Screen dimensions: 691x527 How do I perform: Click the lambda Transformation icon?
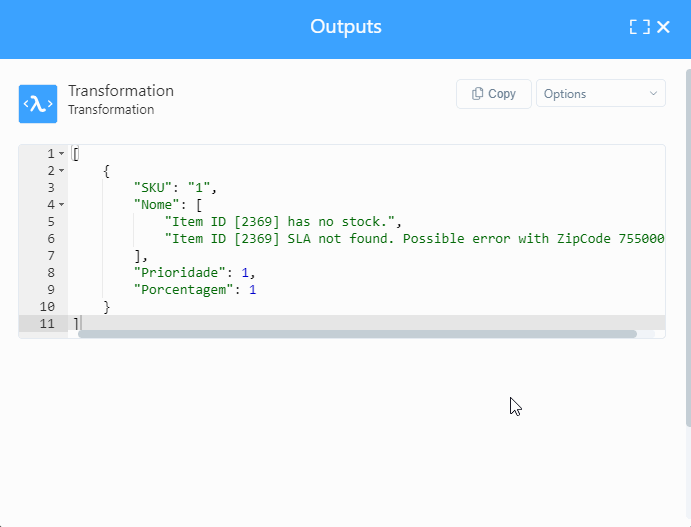tap(38, 104)
